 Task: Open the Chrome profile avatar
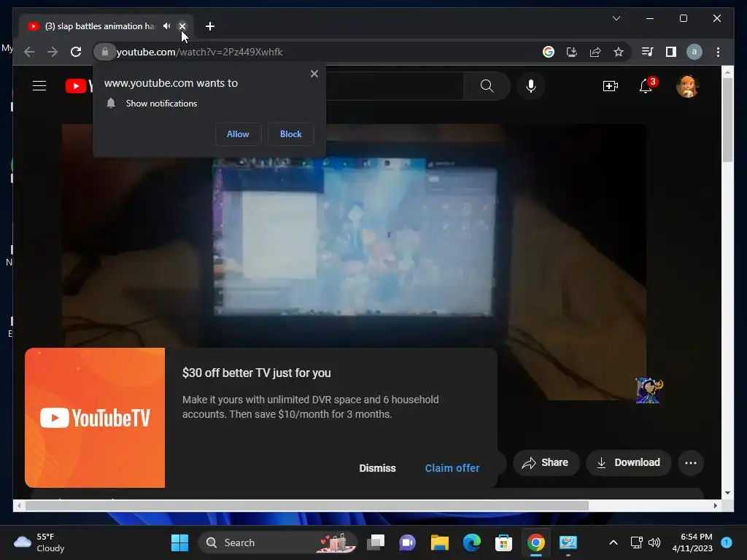click(x=694, y=52)
